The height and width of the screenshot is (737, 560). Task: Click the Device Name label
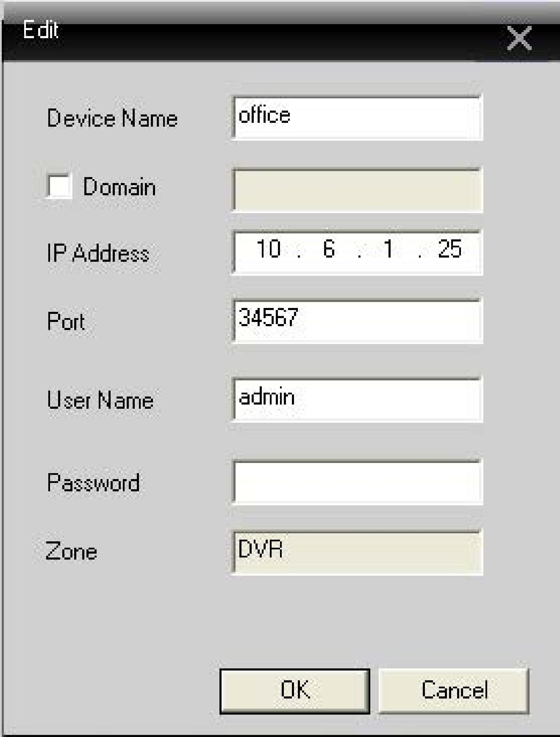112,118
